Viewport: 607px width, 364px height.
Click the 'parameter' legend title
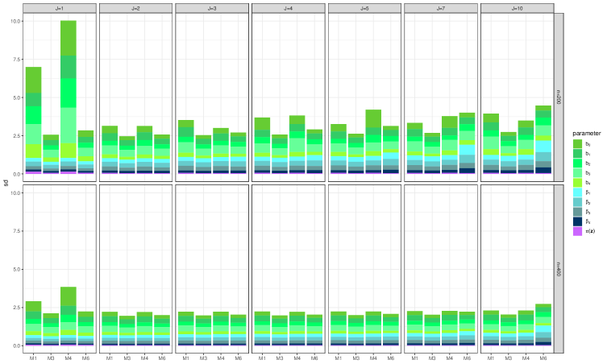(587, 134)
